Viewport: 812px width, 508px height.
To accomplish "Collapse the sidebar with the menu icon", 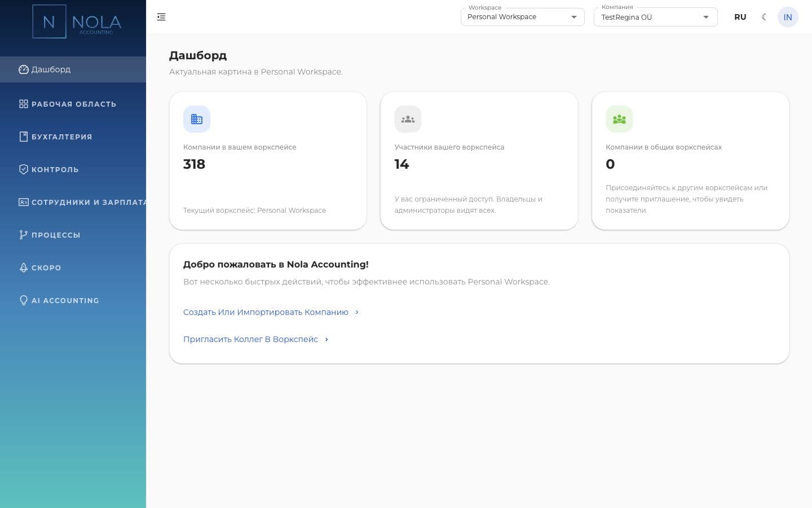I will tap(161, 17).
